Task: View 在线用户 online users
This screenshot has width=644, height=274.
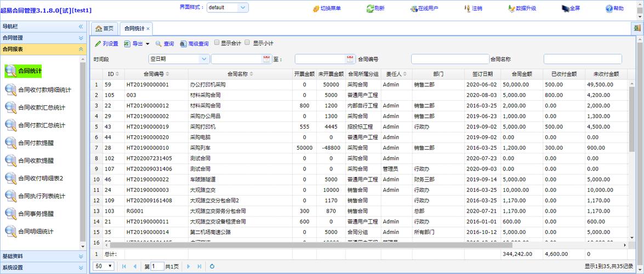Action: (x=424, y=8)
